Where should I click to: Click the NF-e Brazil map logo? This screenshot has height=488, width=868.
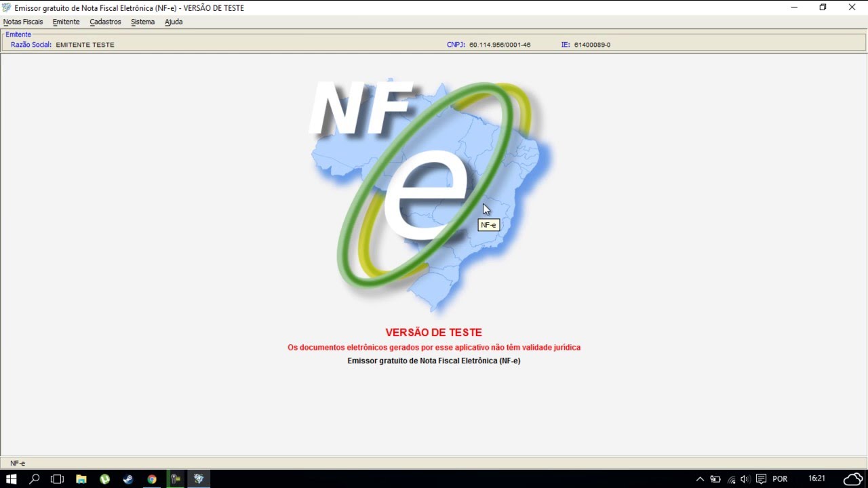click(431, 197)
